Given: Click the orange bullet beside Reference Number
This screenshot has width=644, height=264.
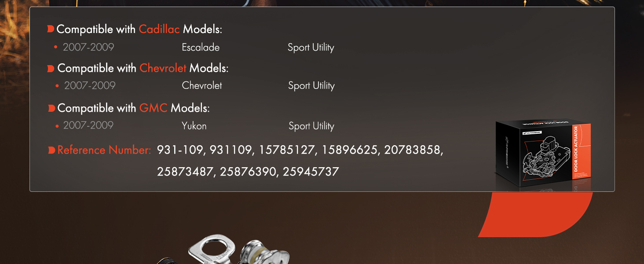Looking at the screenshot, I should [51, 150].
